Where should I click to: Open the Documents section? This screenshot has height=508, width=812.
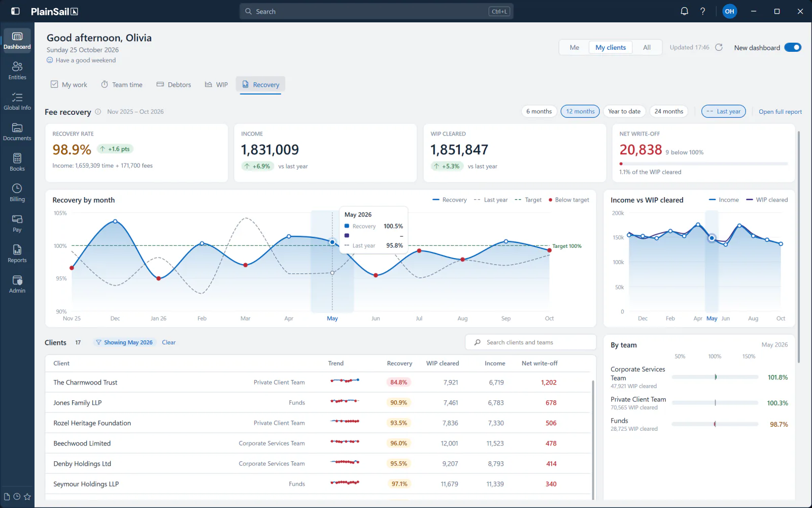(17, 132)
